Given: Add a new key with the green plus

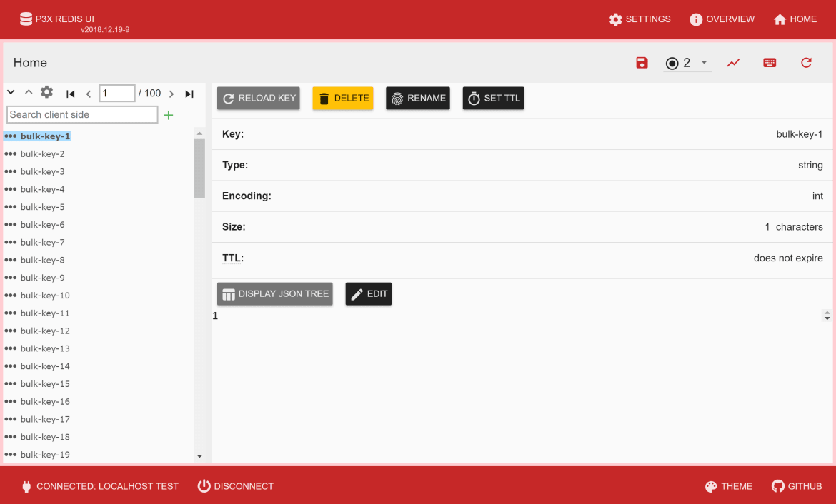Looking at the screenshot, I should (169, 114).
